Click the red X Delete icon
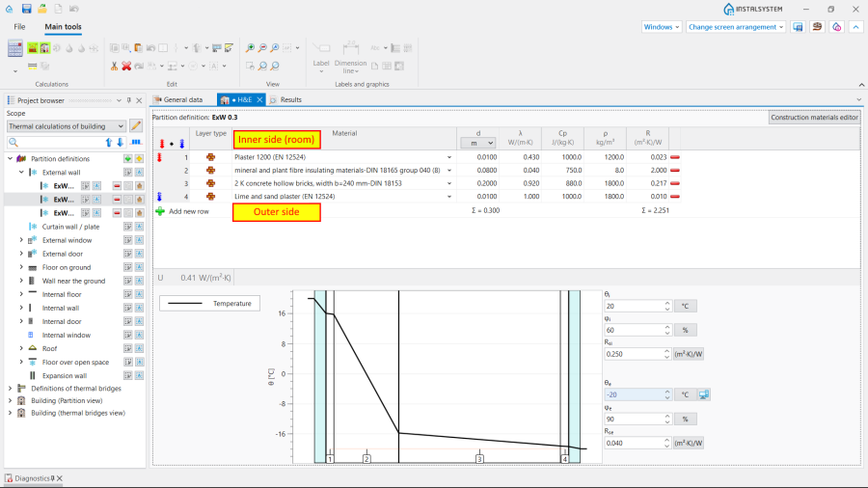The height and width of the screenshot is (488, 868). tap(126, 66)
